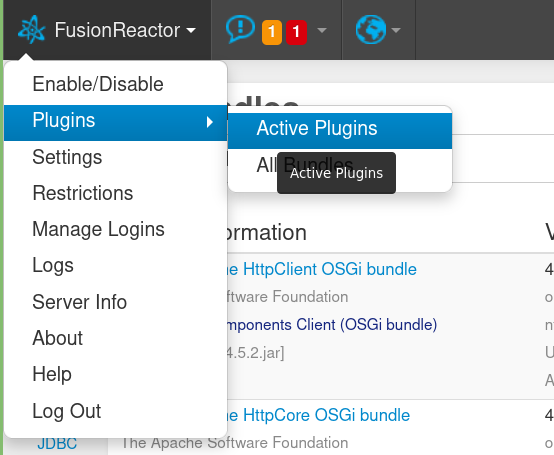Open the Plugins submenu arrow
Image resolution: width=554 pixels, height=455 pixels.
point(210,122)
